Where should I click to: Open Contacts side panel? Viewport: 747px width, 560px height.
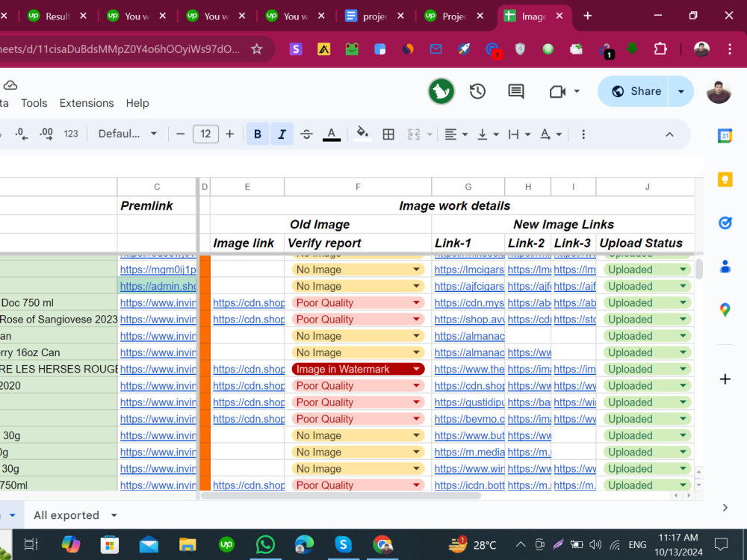coord(725,267)
